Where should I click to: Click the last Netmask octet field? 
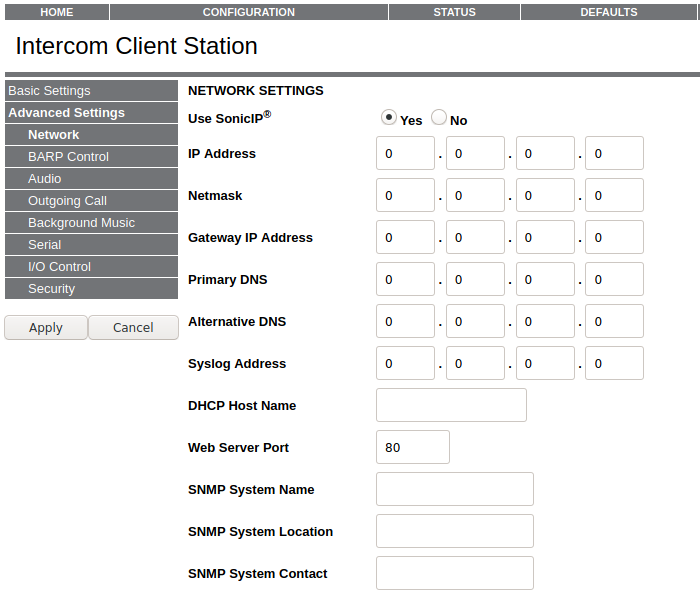click(614, 196)
